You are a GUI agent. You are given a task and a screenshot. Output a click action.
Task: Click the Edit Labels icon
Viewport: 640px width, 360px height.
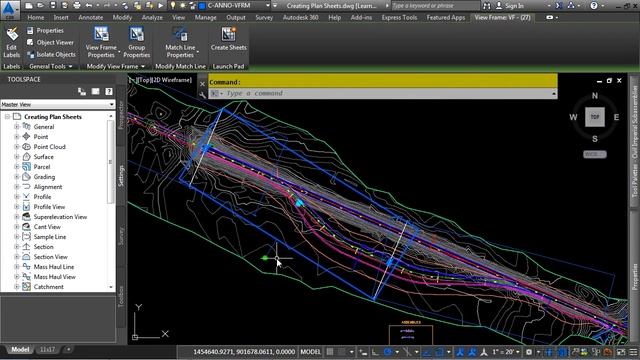[x=11, y=35]
